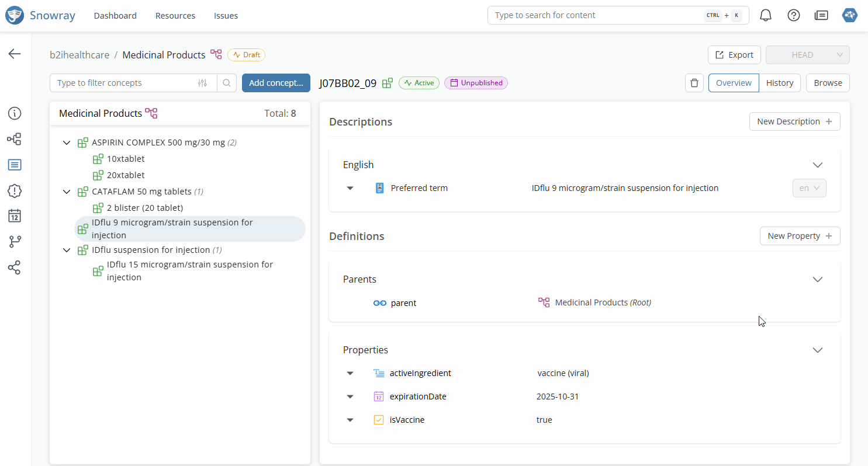Open the Resources menu
Viewport: 868px width, 466px height.
tap(175, 16)
